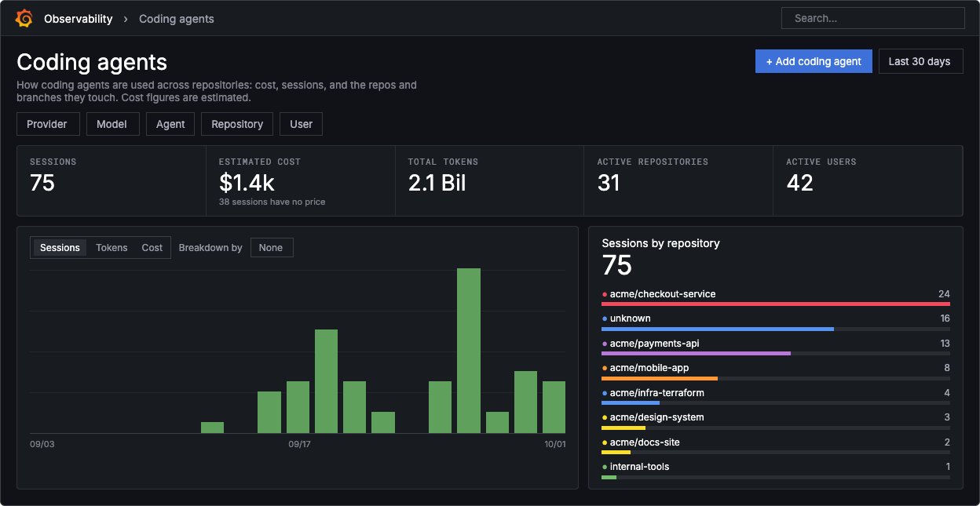Click the 10/01 axis label
The width and height of the screenshot is (980, 506).
tap(555, 444)
